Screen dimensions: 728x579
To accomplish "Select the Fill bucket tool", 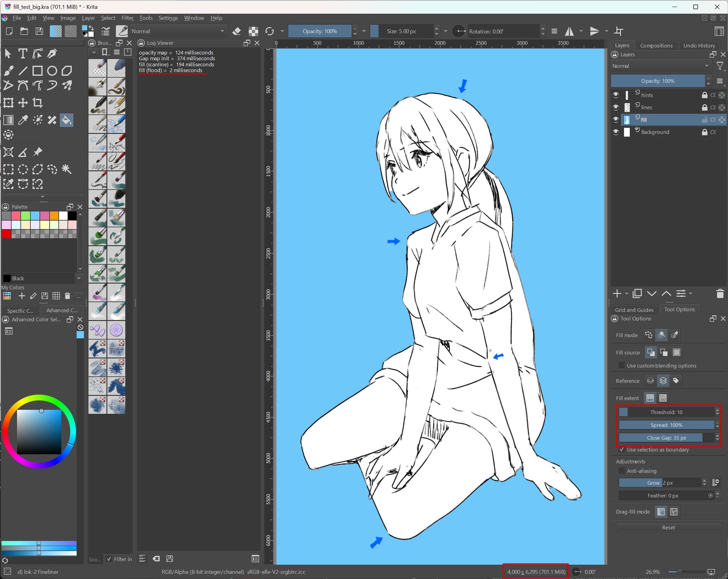I will point(66,120).
